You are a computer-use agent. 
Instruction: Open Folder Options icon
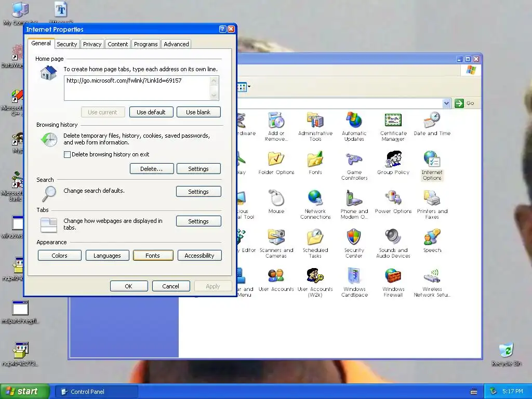tap(276, 163)
